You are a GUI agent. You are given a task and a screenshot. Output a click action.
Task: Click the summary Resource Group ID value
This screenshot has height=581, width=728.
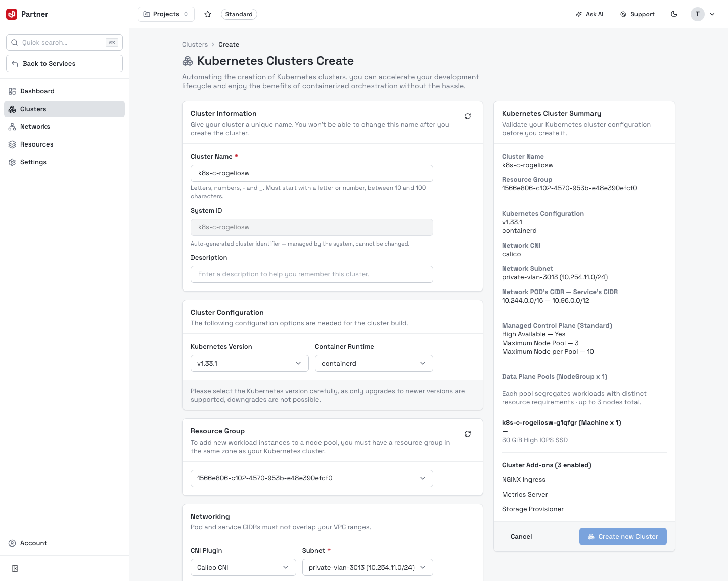coord(570,188)
